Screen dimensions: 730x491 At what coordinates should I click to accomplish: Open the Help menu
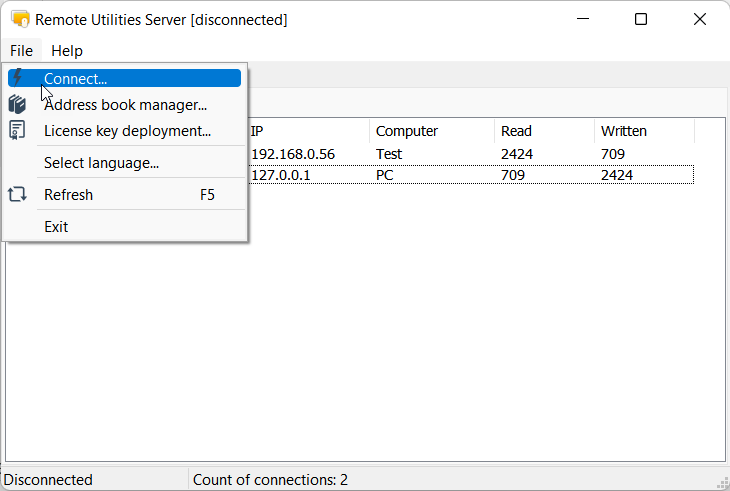[x=67, y=50]
